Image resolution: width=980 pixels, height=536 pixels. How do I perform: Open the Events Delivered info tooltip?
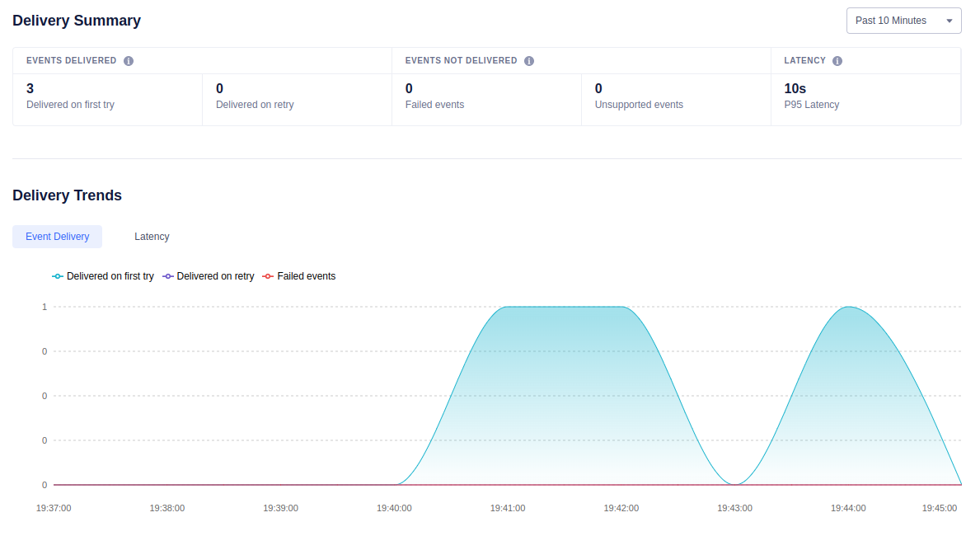129,59
